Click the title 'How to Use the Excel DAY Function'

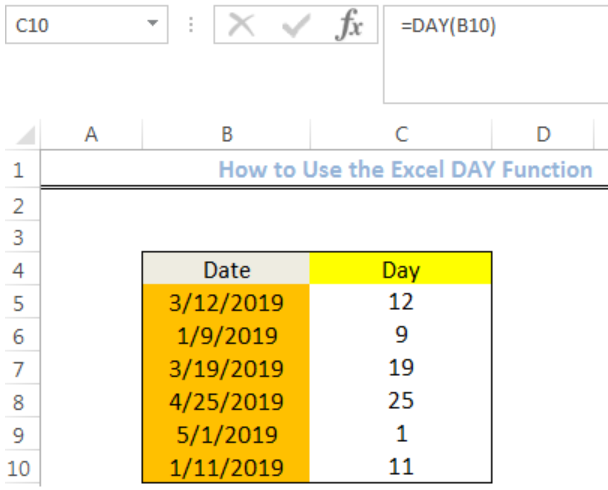click(x=406, y=169)
